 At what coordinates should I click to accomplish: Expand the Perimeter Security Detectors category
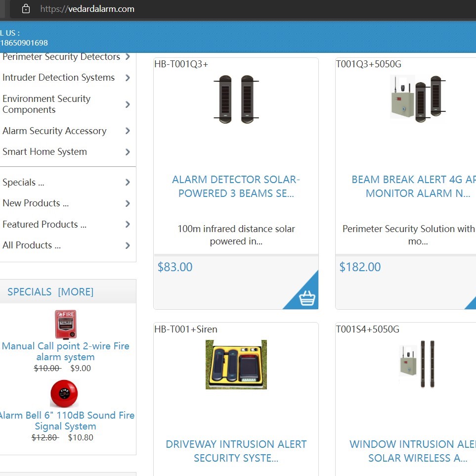128,56
